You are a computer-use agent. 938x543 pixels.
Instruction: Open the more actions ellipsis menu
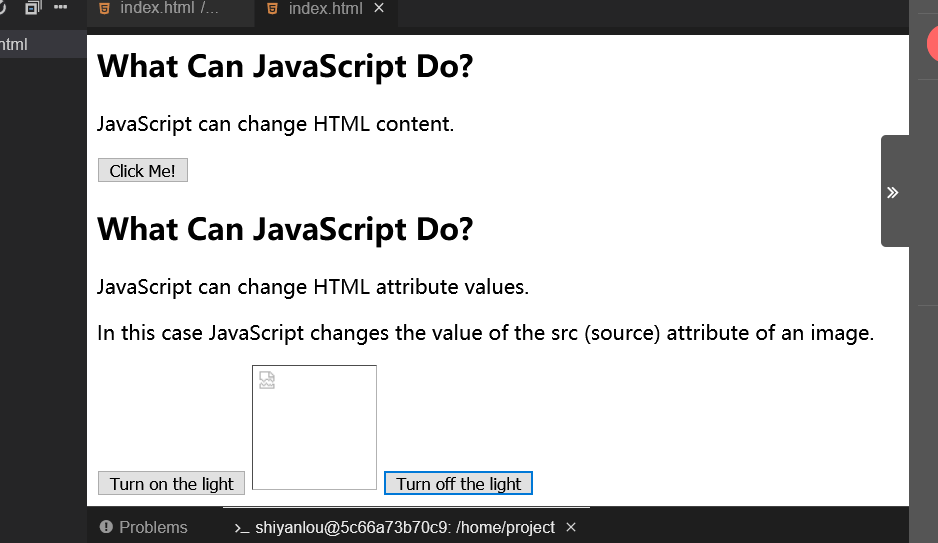[60, 7]
